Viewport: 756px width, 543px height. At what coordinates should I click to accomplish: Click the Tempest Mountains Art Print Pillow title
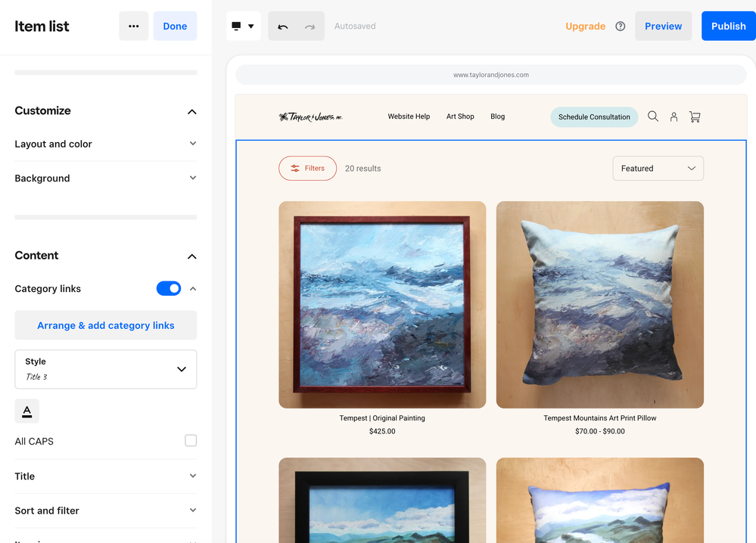coord(600,418)
